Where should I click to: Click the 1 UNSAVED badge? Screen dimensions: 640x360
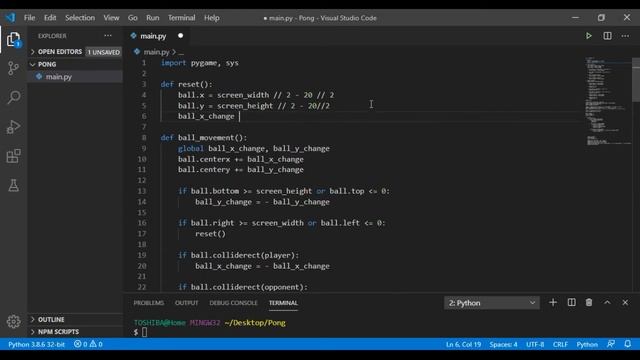click(104, 52)
